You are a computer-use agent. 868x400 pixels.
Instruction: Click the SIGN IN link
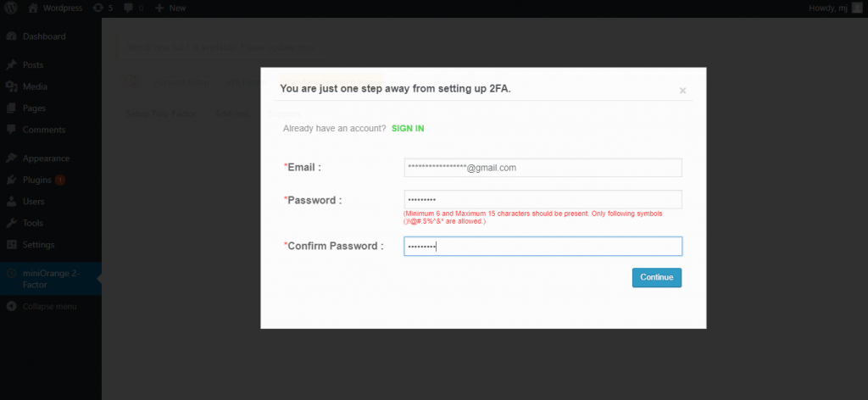click(x=408, y=128)
